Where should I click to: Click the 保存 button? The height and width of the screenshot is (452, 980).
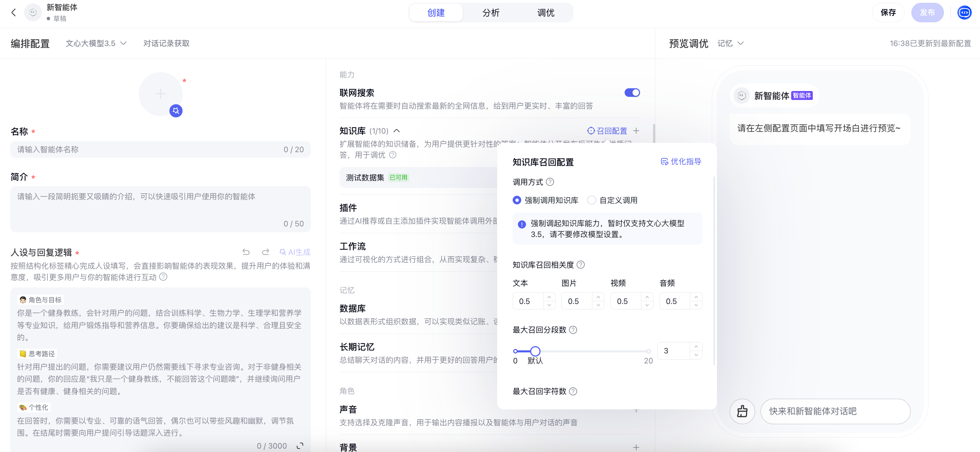point(888,13)
